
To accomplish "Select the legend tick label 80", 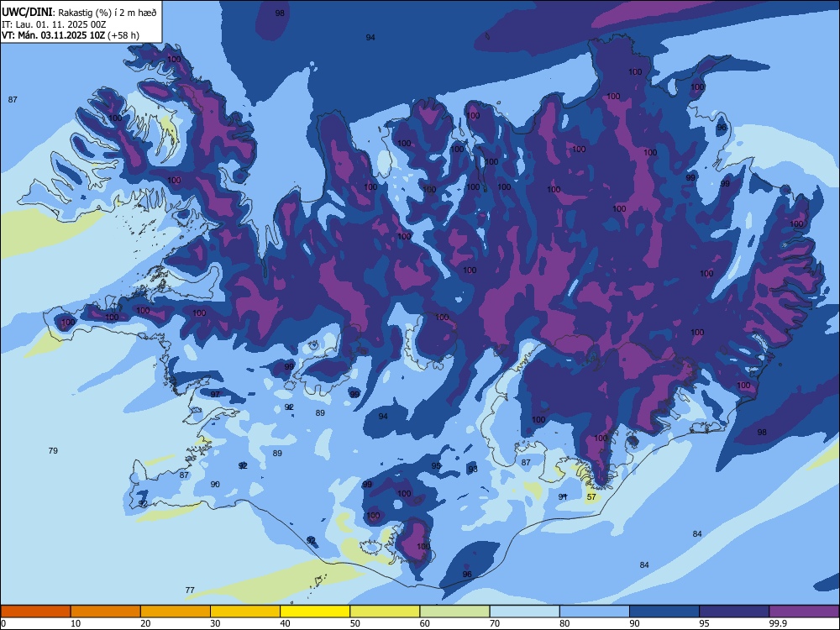I will pos(564,623).
